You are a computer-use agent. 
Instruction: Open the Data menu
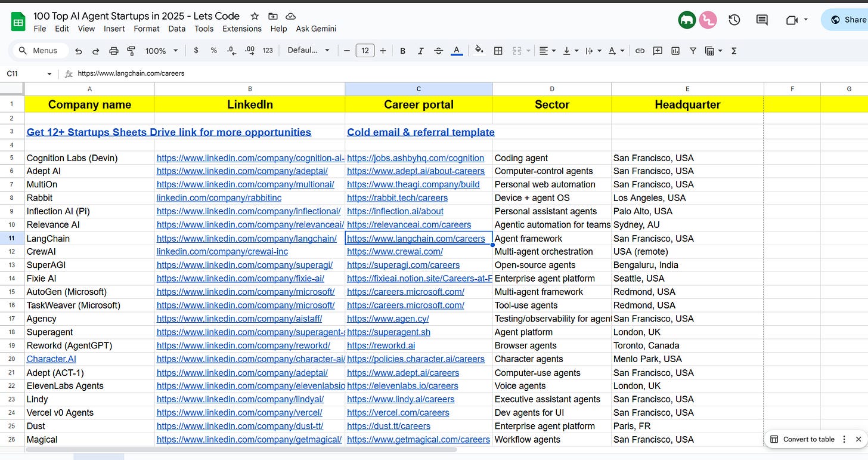(x=177, y=29)
